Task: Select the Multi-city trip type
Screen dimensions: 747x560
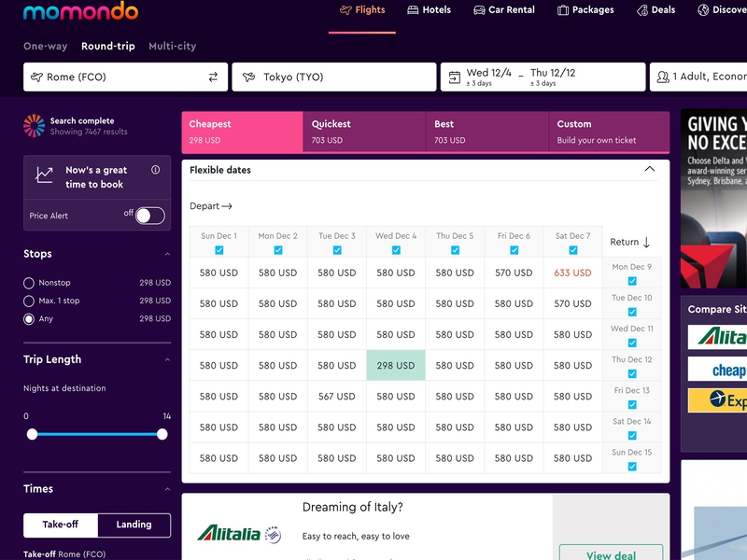Action: click(173, 46)
